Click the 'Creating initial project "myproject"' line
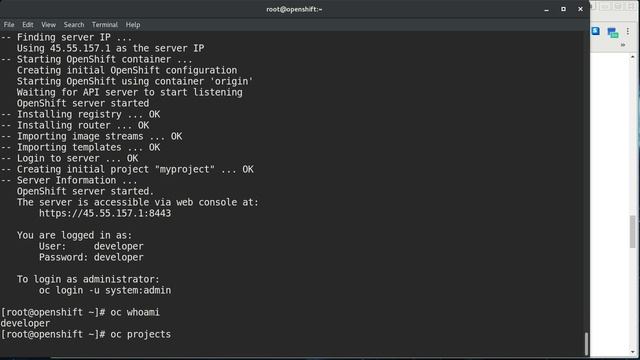The image size is (640, 360). point(127,169)
